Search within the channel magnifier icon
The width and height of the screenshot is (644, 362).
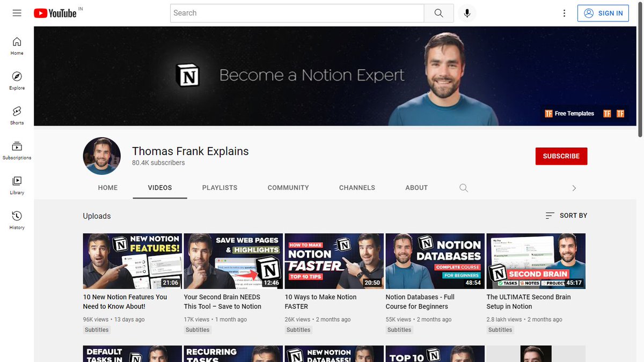pos(464,188)
